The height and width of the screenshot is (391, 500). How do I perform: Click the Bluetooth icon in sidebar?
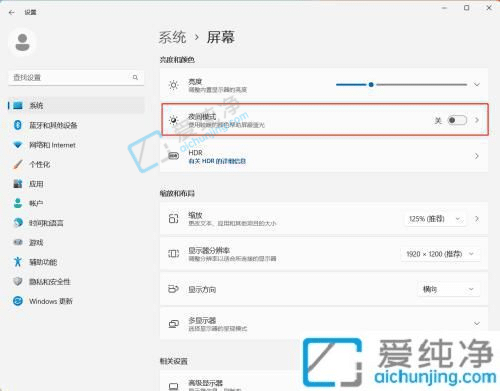[x=18, y=125]
